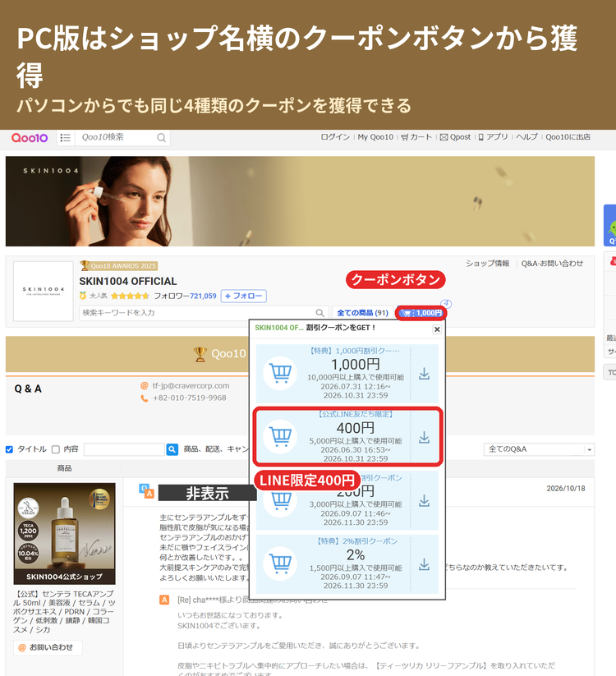
Task: Download the LINE限定 400円 coupon
Action: pos(424,438)
